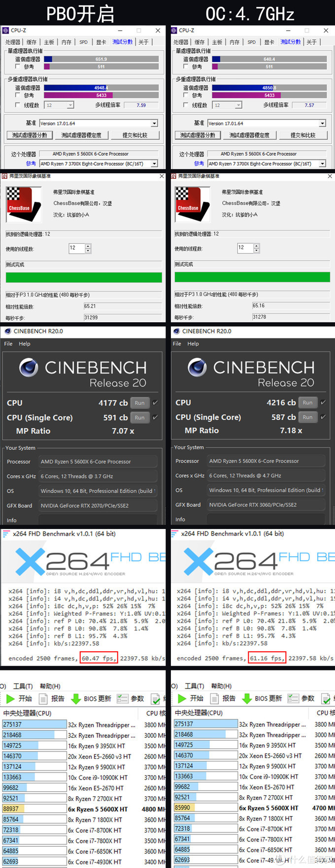Click the Fritz benchmark title icon in right window
Viewport: 335px width, 868px height.
tap(173, 176)
